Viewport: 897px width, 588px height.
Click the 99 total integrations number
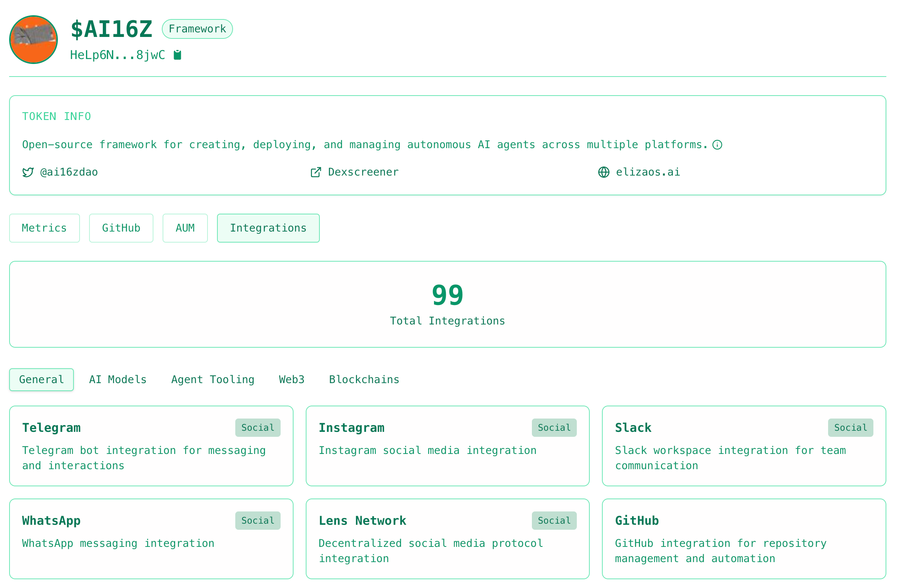448,295
